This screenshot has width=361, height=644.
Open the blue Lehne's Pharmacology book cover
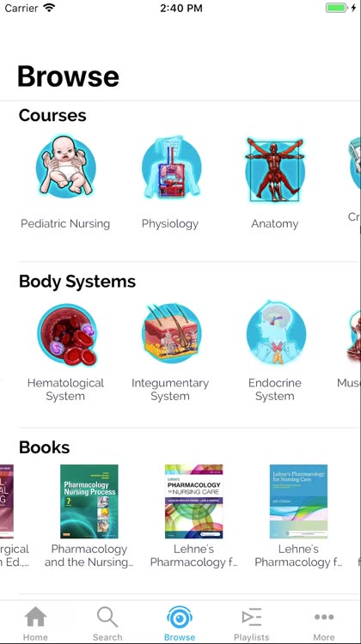(x=298, y=501)
